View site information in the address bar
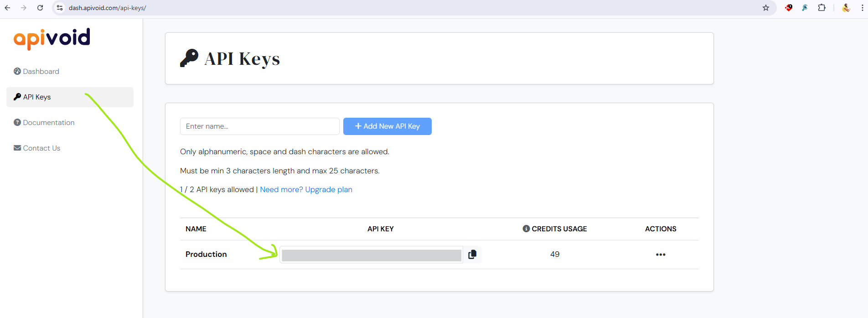Screen dimensions: 868x318 click(60, 8)
